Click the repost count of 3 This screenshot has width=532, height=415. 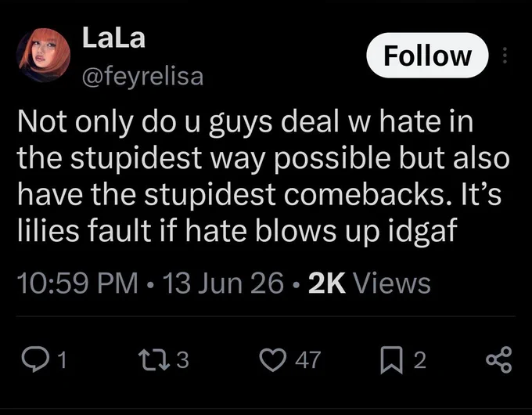coord(182,360)
